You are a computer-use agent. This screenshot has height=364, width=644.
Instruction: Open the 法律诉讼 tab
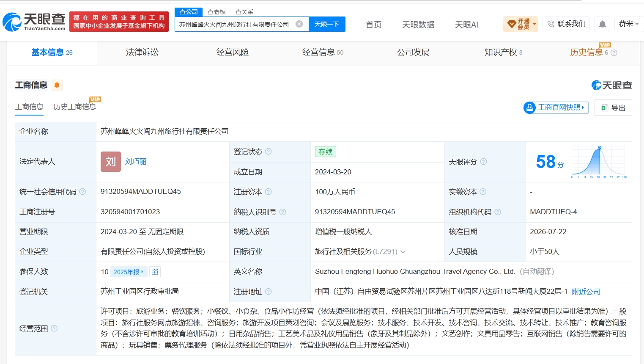pyautogui.click(x=142, y=52)
